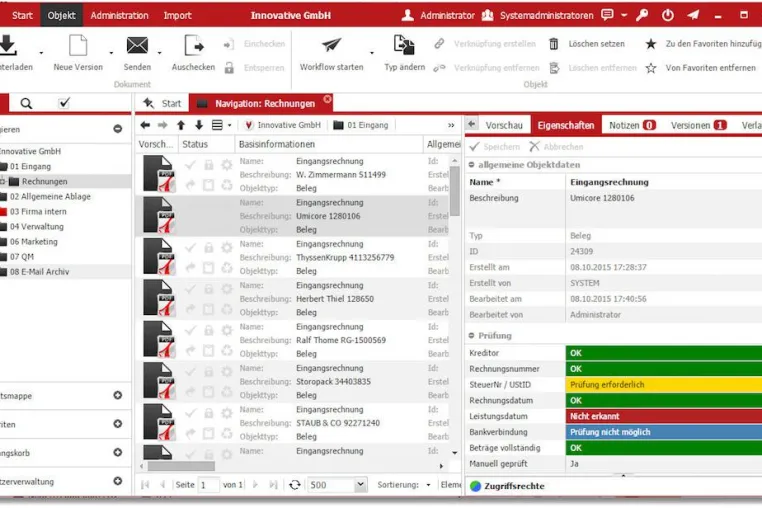Open the Import menu tab

tap(177, 15)
